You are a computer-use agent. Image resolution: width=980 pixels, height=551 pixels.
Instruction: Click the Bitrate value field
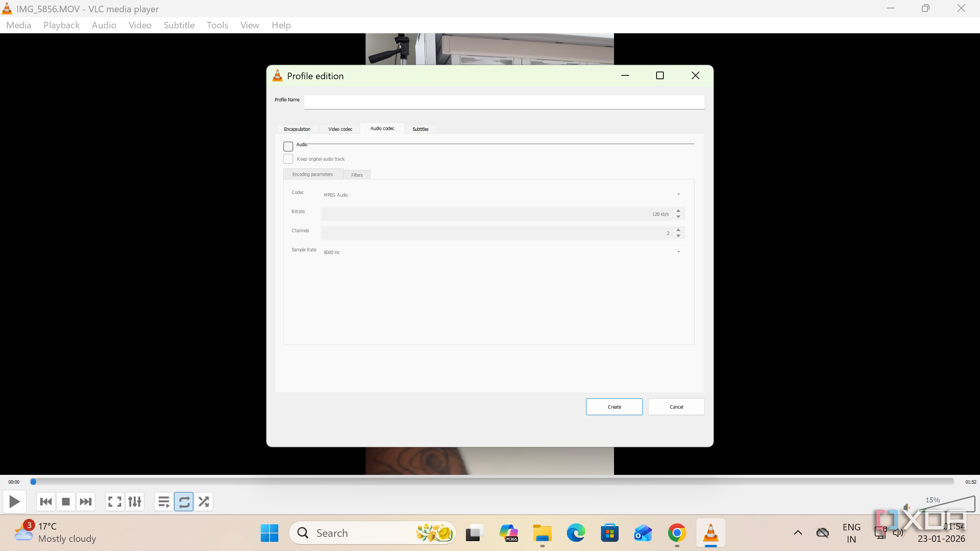pos(497,214)
